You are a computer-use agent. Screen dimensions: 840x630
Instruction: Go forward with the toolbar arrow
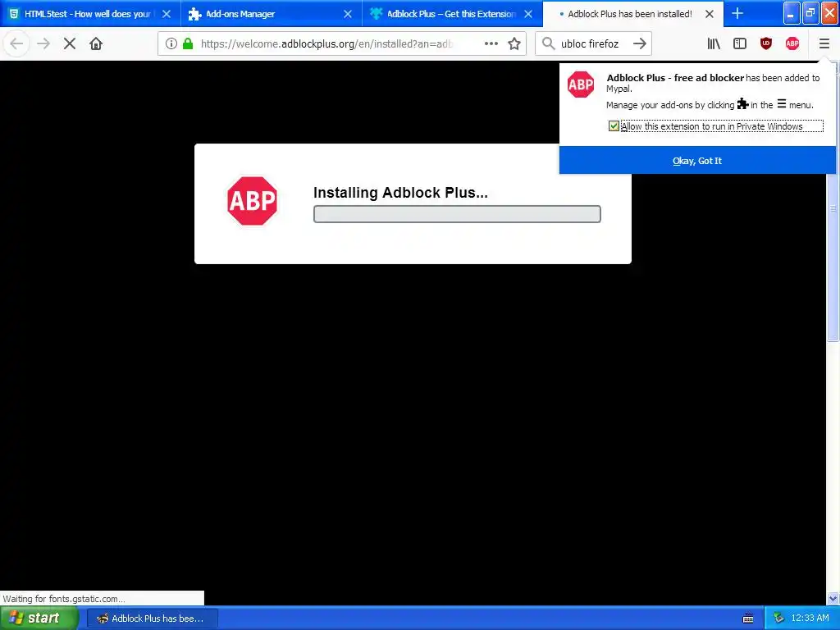(43, 43)
